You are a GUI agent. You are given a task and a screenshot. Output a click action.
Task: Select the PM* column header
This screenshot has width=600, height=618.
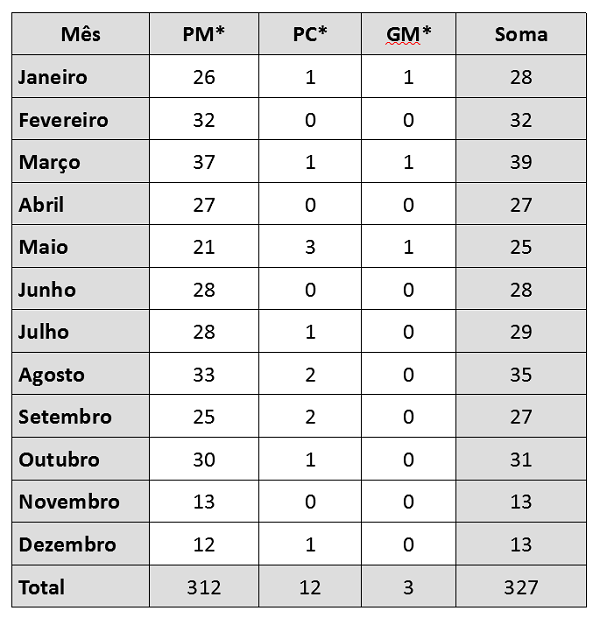click(203, 34)
